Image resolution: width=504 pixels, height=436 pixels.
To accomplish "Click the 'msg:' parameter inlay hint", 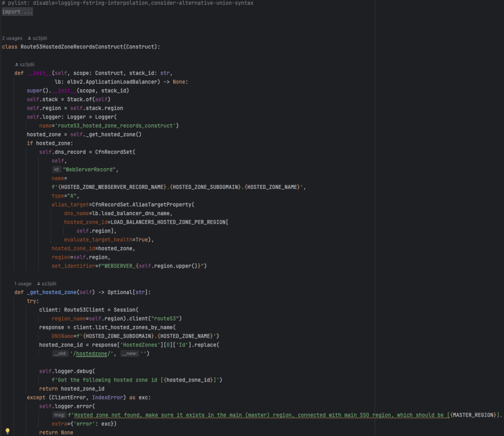I will tap(59, 415).
